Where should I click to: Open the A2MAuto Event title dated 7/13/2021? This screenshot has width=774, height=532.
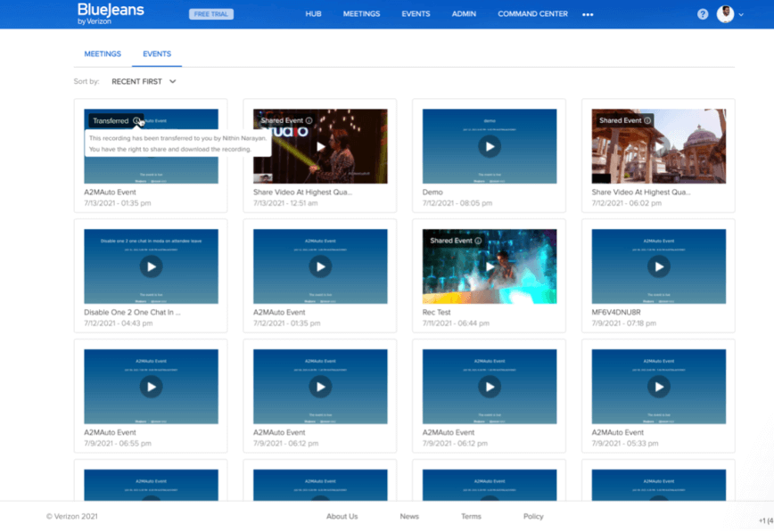pos(110,192)
